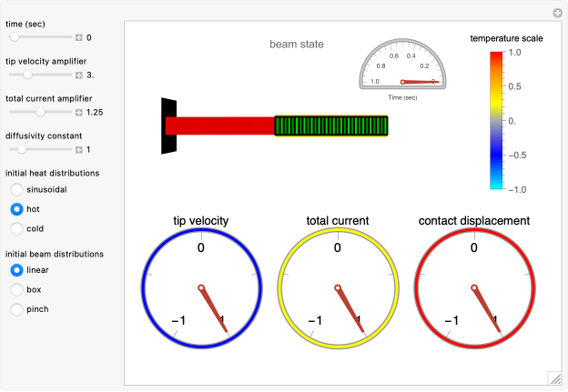Screen dimensions: 568x392
Task: Click the time (sec) slider handle
Action: 15,37
